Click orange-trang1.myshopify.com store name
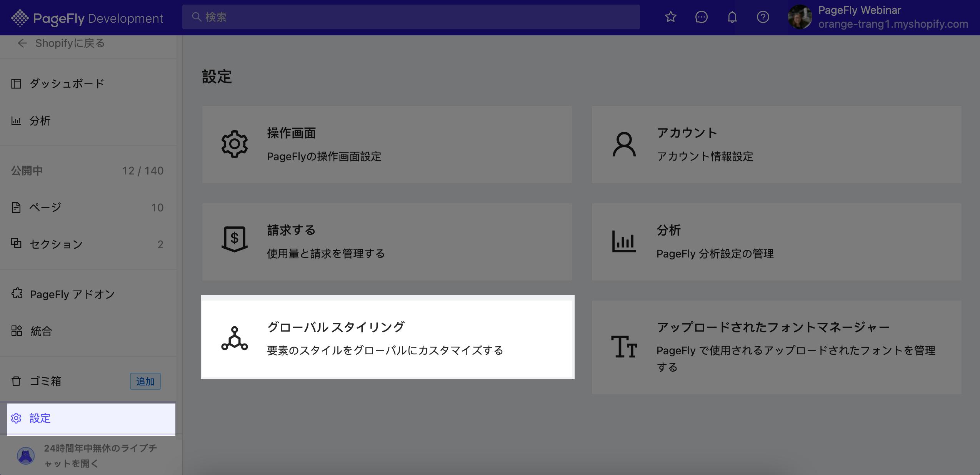980x475 pixels. pyautogui.click(x=893, y=24)
